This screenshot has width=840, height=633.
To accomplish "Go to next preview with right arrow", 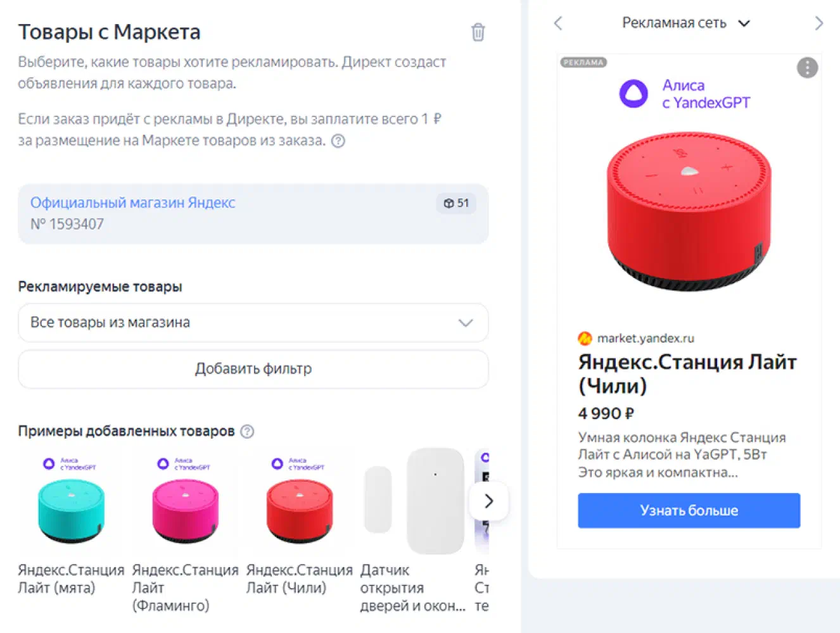I will 818,23.
